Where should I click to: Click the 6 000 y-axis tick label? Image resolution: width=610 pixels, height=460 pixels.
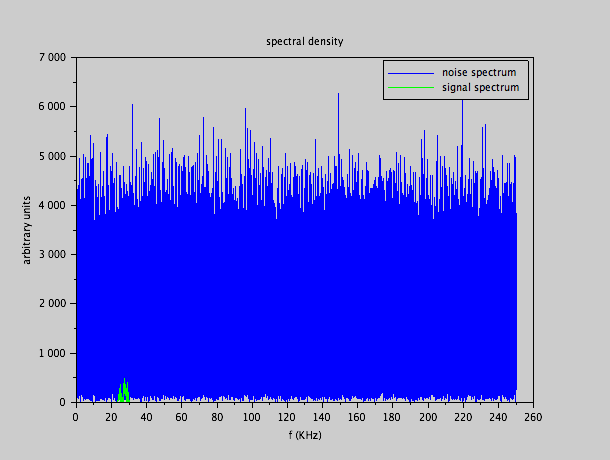51,106
